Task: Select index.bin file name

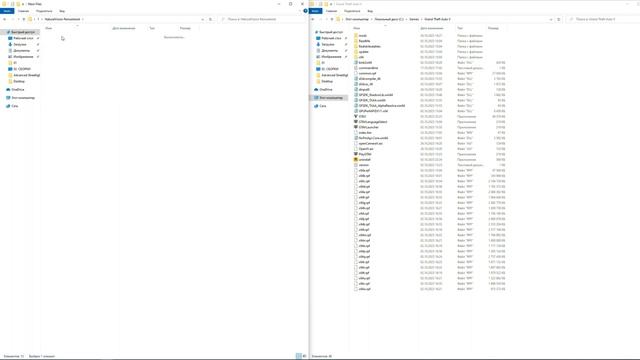Action: coord(365,132)
